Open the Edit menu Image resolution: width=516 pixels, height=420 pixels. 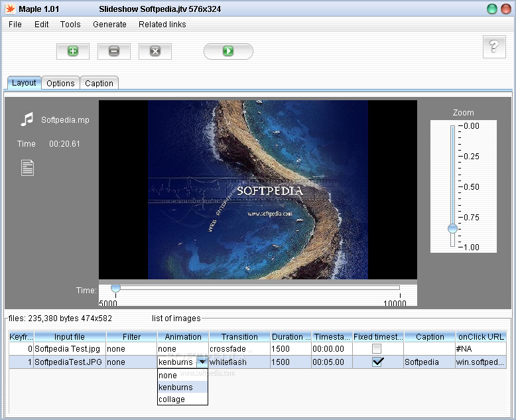pos(42,25)
